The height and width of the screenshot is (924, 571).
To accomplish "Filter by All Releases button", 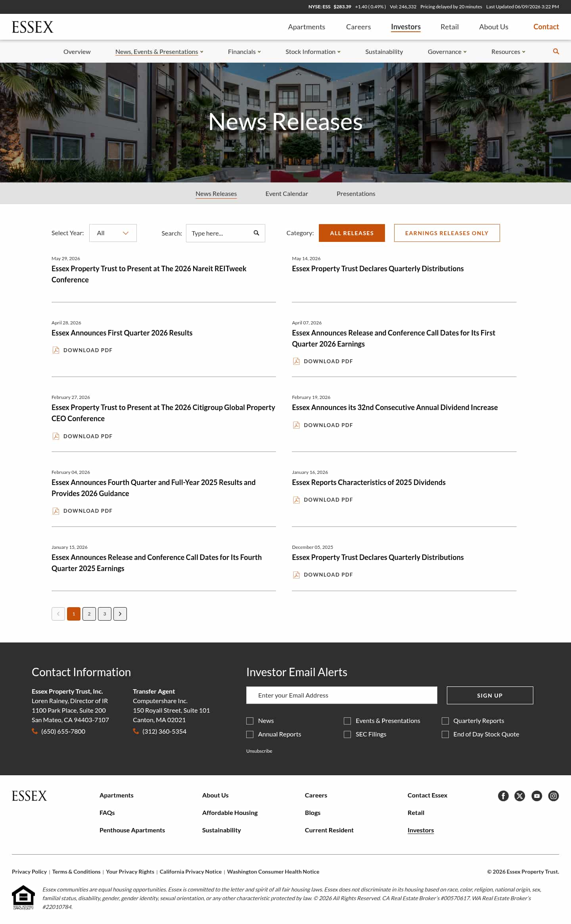I will point(352,233).
